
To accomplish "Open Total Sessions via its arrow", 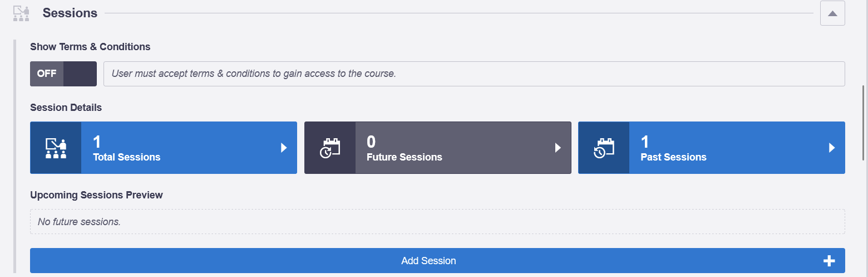I will [284, 148].
